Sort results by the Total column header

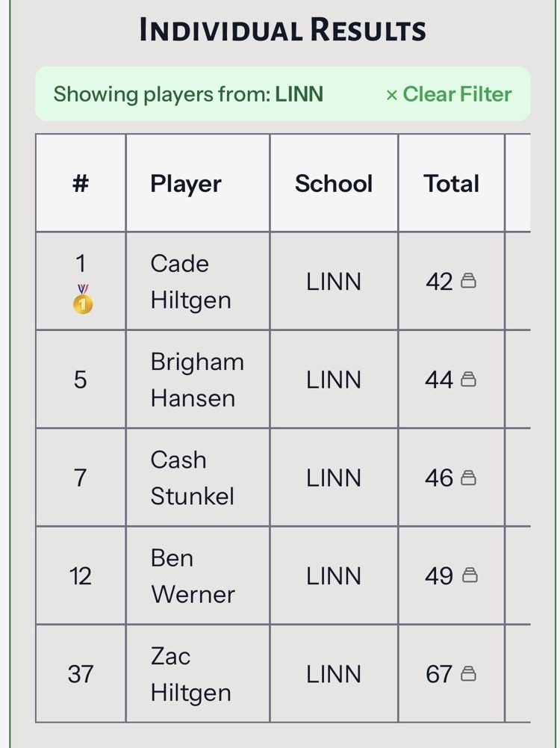pos(451,184)
